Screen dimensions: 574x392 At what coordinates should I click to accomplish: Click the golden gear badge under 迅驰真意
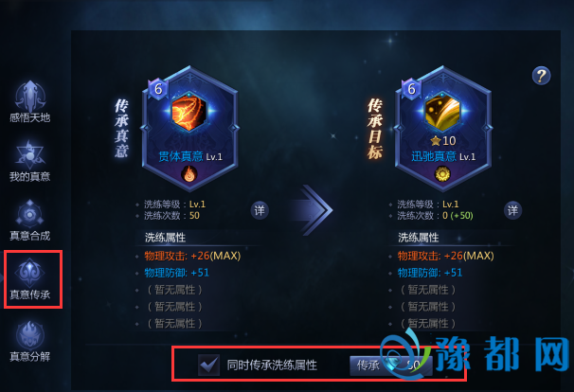coord(442,174)
